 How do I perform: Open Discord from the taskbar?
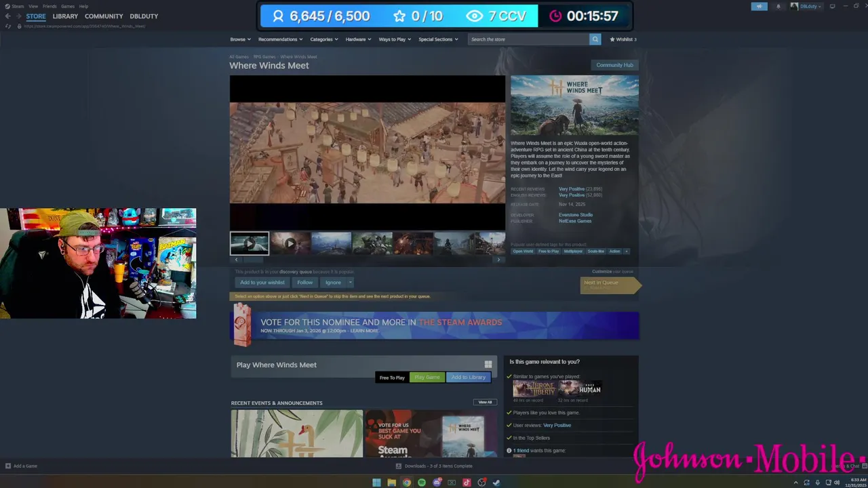(437, 483)
